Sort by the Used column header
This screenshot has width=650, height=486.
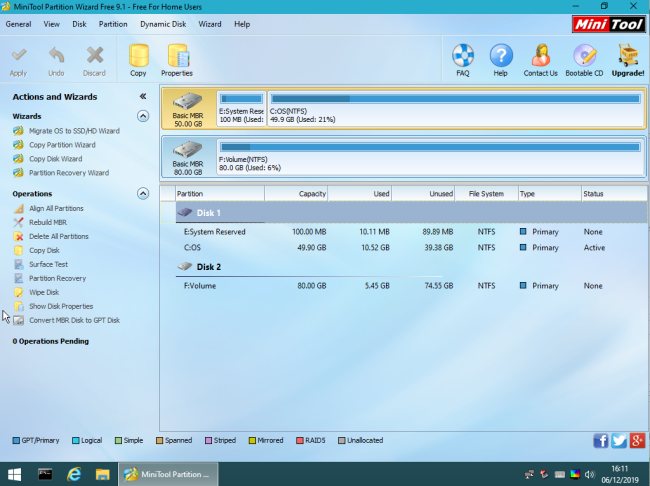tap(359, 194)
